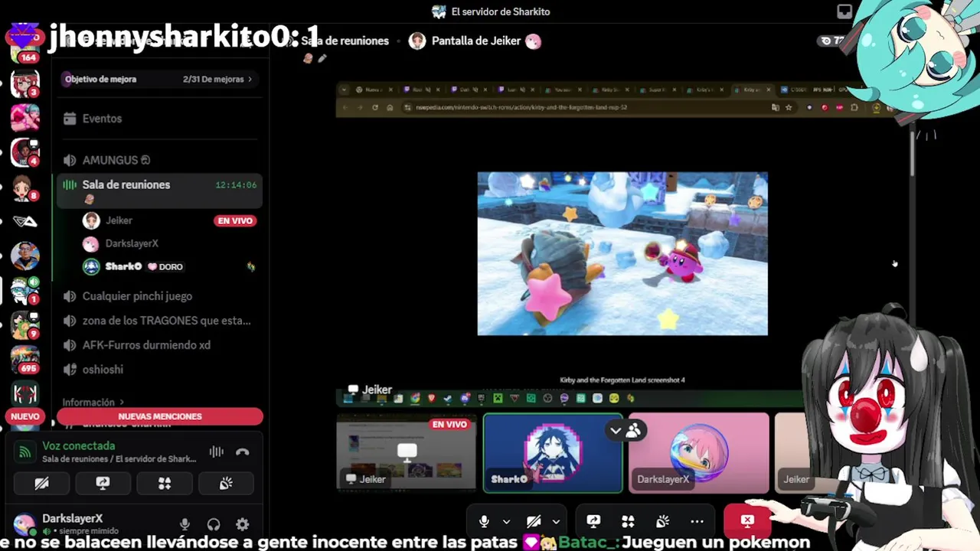The width and height of the screenshot is (980, 551).
Task: Join the Cualquier pinchi juego voice channel
Action: point(158,296)
